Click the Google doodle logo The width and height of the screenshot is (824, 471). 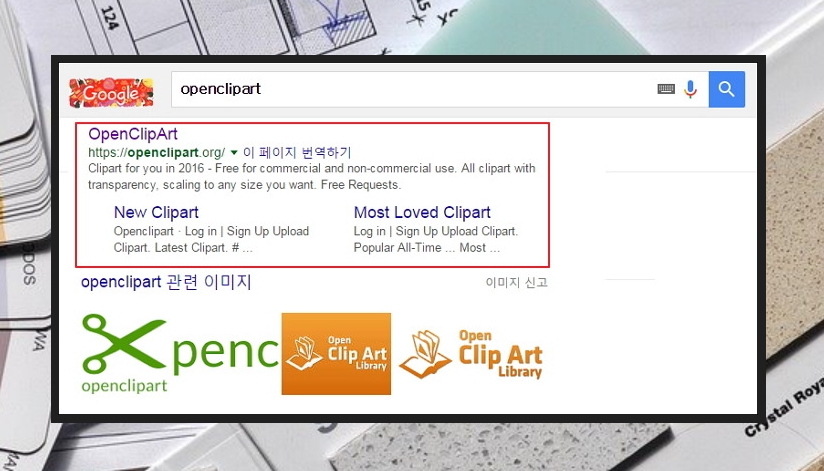click(x=111, y=93)
